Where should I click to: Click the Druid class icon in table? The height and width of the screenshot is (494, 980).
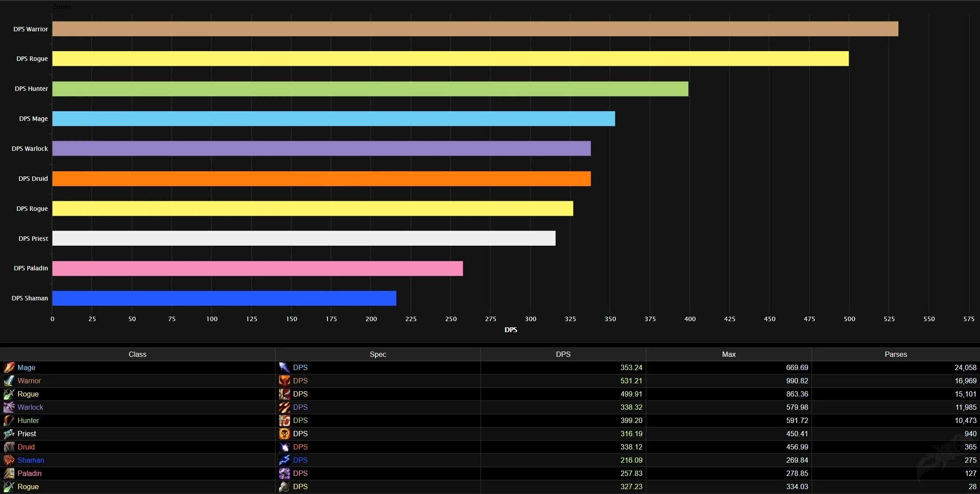point(9,447)
